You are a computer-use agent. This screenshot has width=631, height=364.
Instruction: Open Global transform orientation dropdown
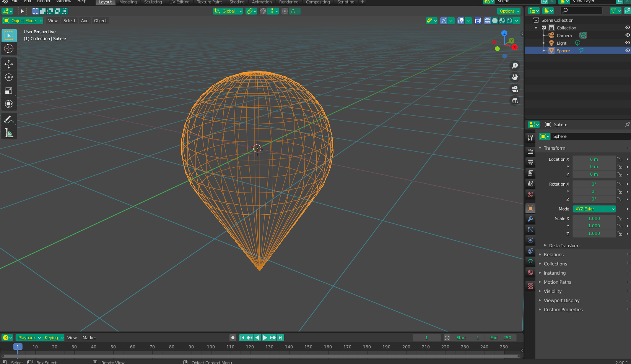(228, 11)
